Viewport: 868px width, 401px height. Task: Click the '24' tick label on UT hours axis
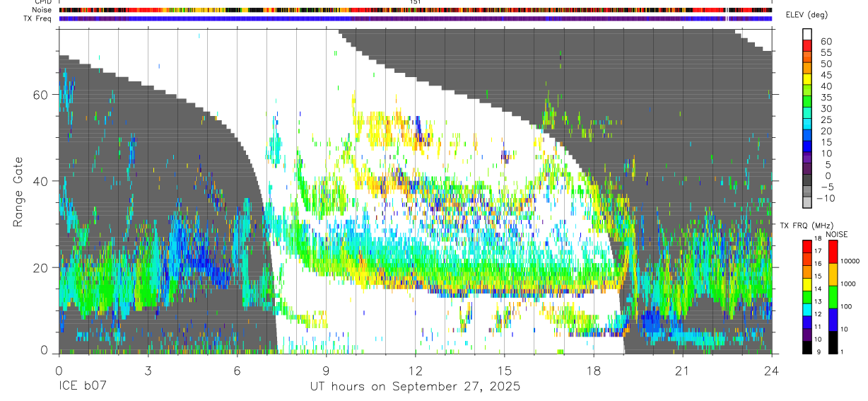771,371
